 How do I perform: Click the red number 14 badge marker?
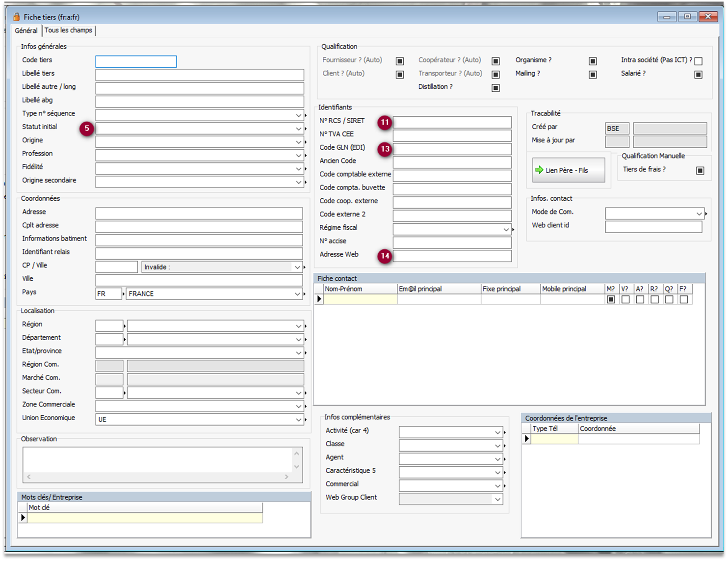point(385,256)
